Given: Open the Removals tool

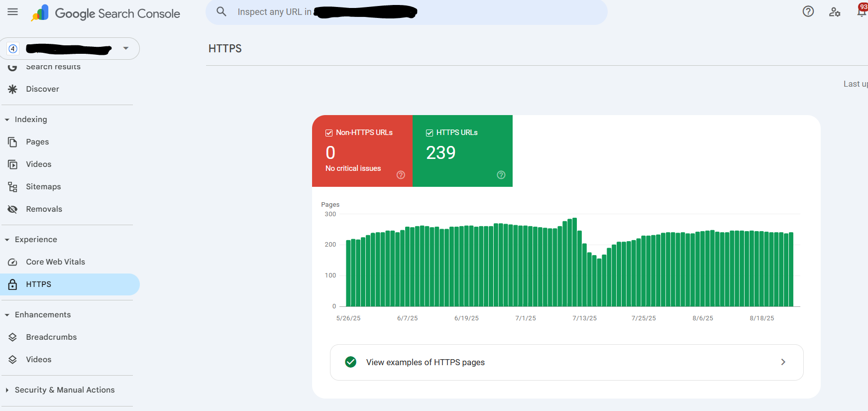Looking at the screenshot, I should point(44,209).
